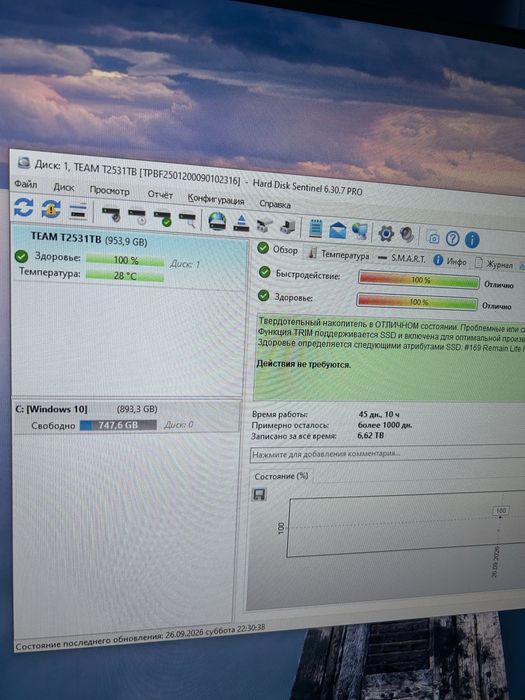Screen dimensions: 525x700
Task: Click the Быстродействие 100 % gradient bar
Action: (x=418, y=280)
